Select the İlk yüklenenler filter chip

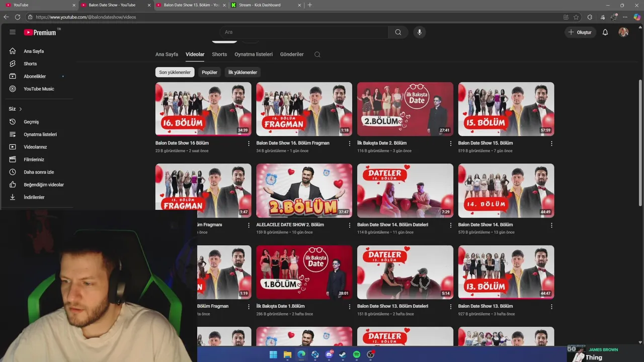click(243, 72)
